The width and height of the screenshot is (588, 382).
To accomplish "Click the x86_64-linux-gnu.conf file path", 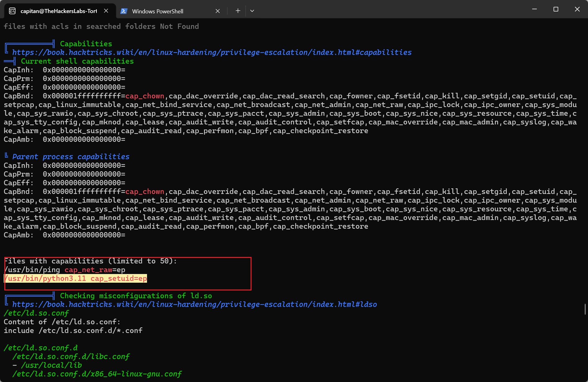I will click(97, 374).
